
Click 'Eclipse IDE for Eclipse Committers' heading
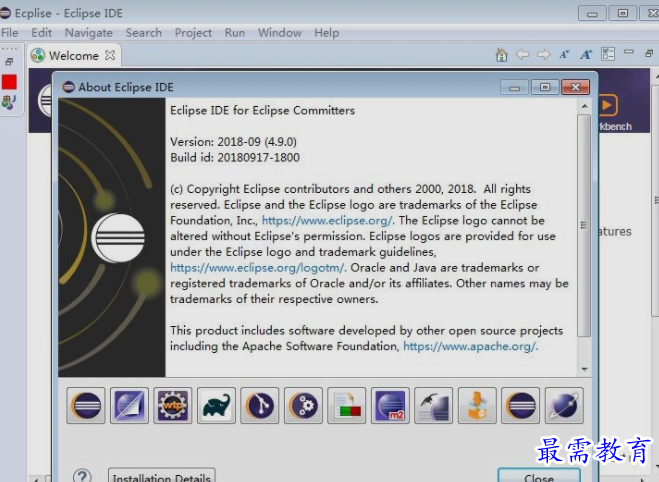point(262,111)
